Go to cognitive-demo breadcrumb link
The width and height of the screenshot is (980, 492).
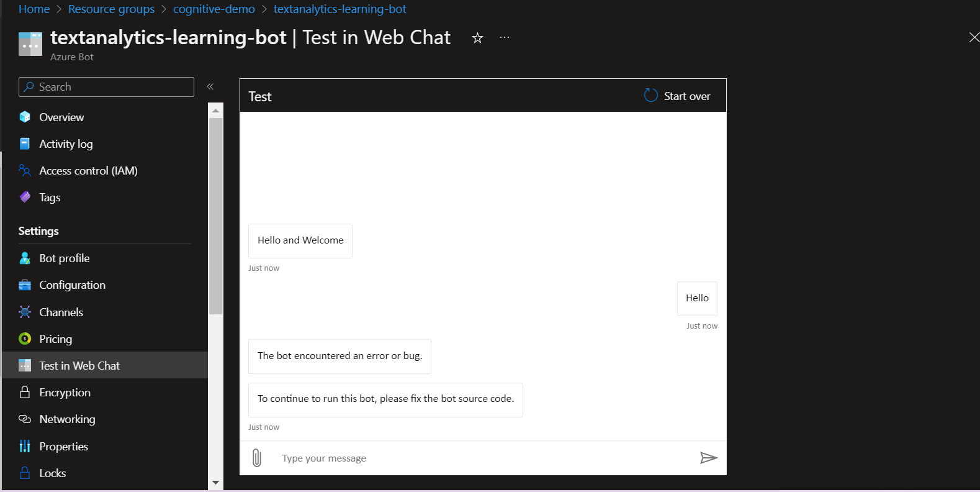[x=214, y=9]
